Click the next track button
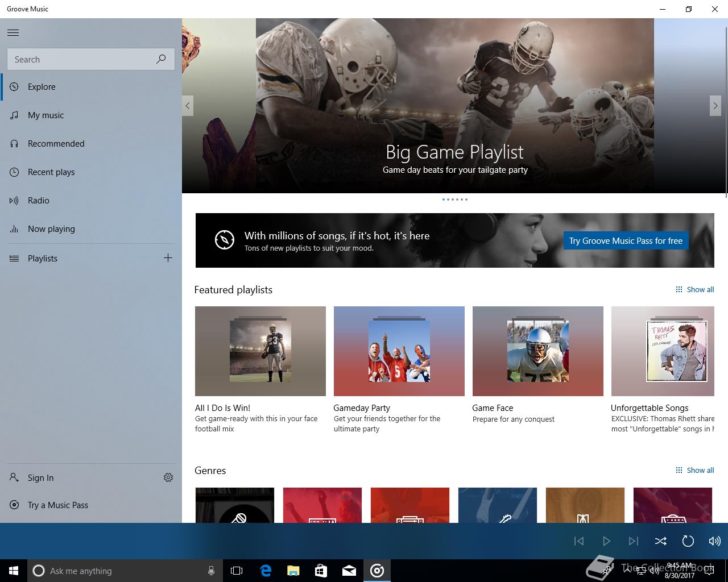The width and height of the screenshot is (728, 582). point(634,541)
